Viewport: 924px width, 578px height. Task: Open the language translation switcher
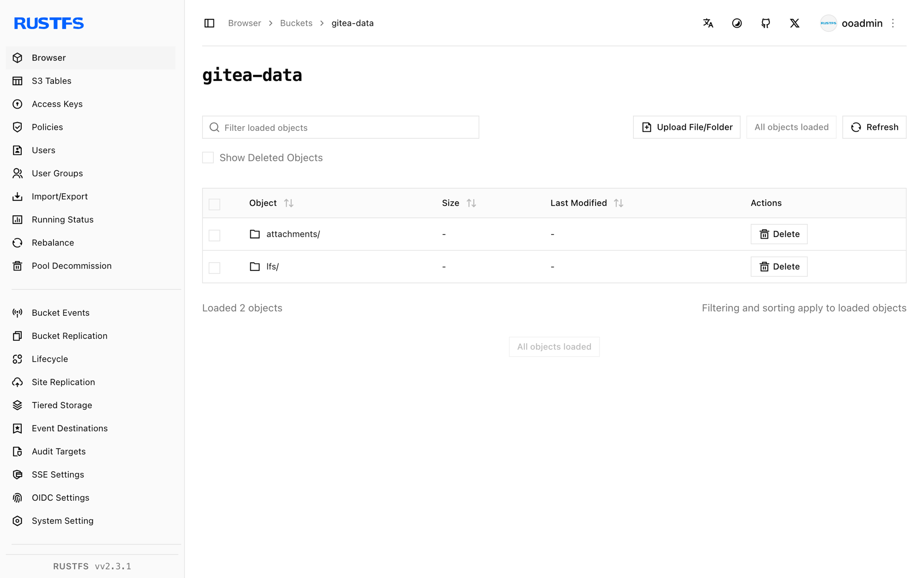point(708,23)
